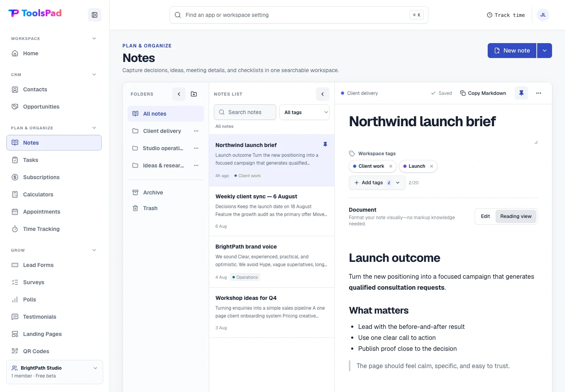The height and width of the screenshot is (392, 565).
Task: Open the JL user avatar menu
Action: tap(543, 15)
